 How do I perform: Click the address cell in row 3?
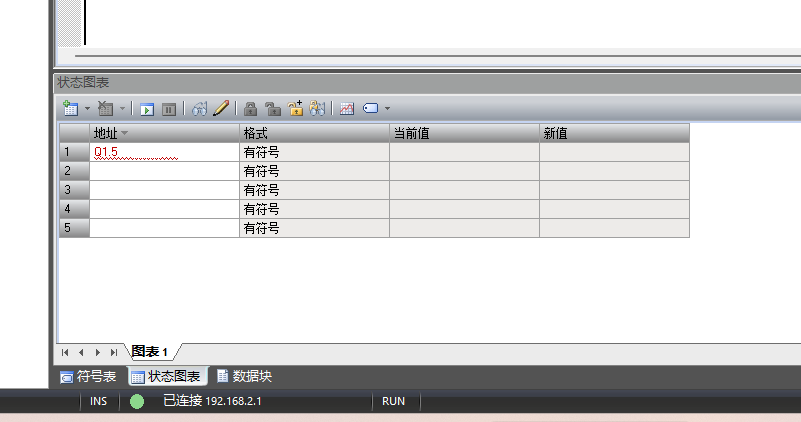[x=164, y=190]
